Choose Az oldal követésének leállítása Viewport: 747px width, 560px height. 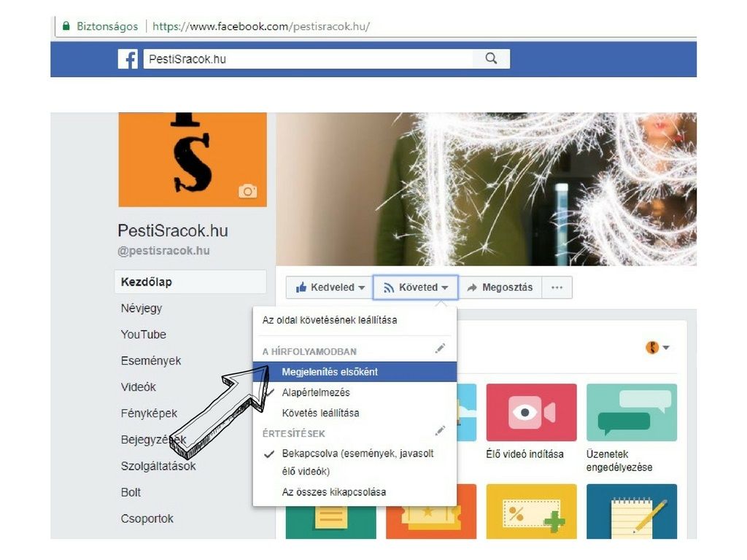(x=330, y=320)
